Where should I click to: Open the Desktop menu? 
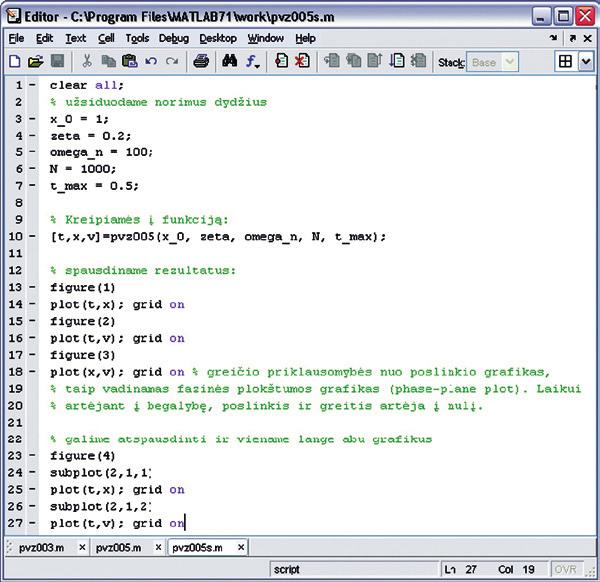point(218,38)
